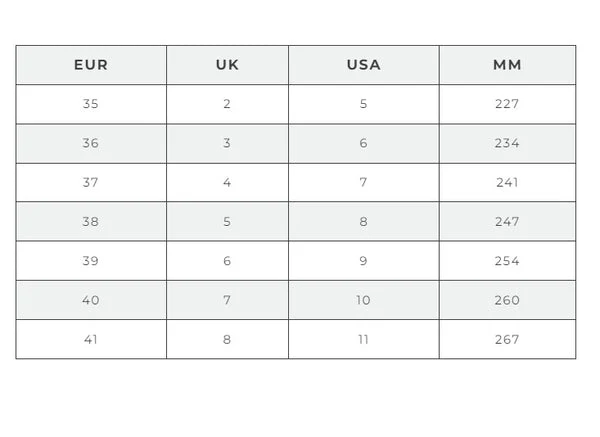Click the 267 MM cell
Viewport: 600px width, 437px height.
coord(507,339)
